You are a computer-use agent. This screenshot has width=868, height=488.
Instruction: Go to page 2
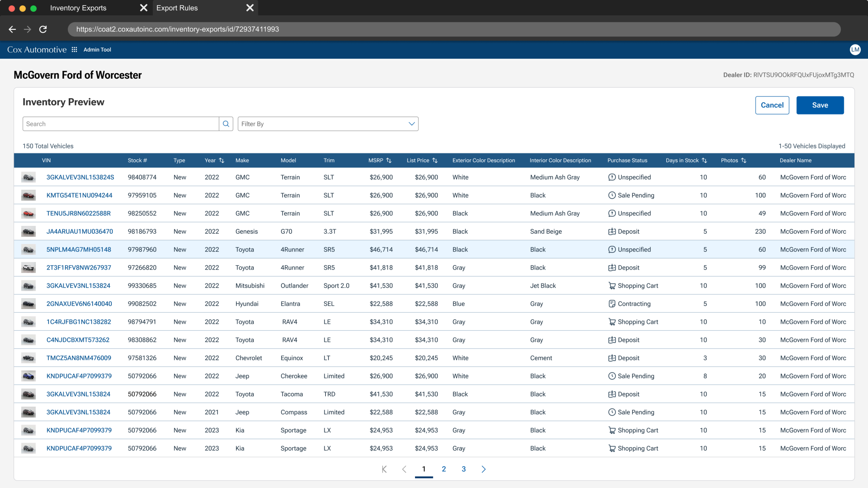[x=444, y=469]
